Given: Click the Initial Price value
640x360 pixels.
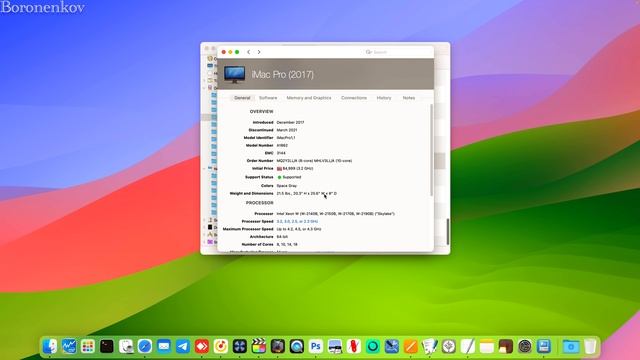Looking at the screenshot, I should (295, 169).
